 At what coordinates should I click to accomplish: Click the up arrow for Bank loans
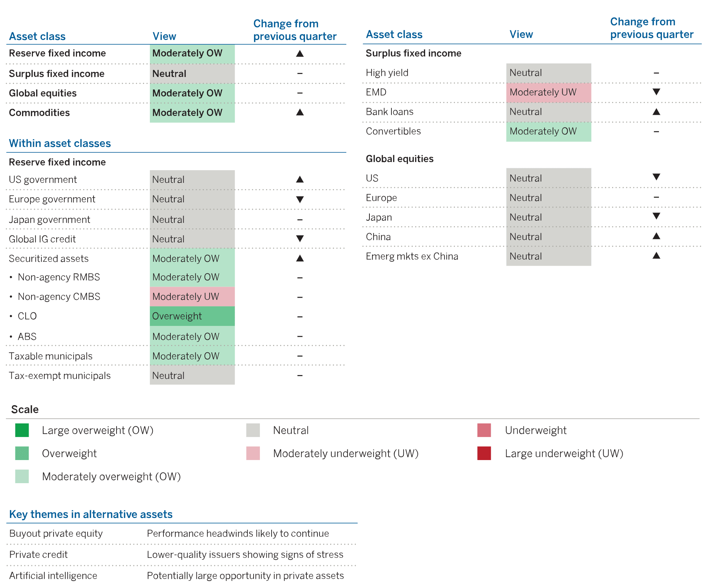(x=656, y=112)
